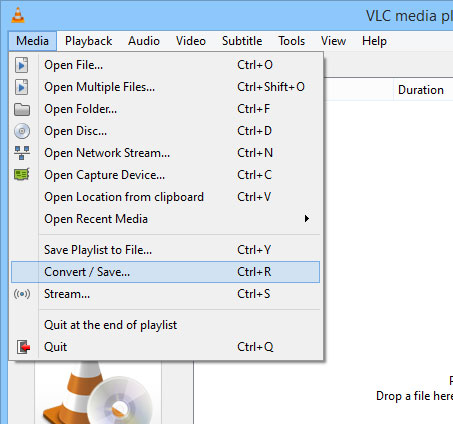Select Open Capture Device... entry

[165, 175]
